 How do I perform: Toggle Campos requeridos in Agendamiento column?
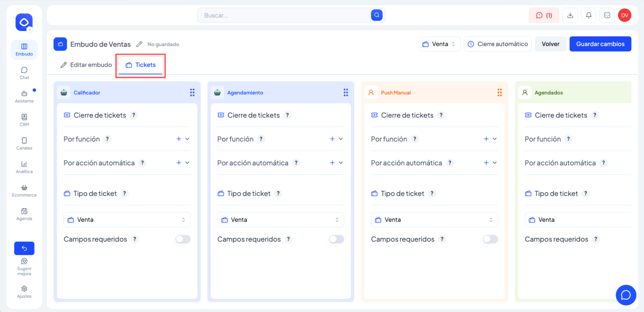pos(336,239)
